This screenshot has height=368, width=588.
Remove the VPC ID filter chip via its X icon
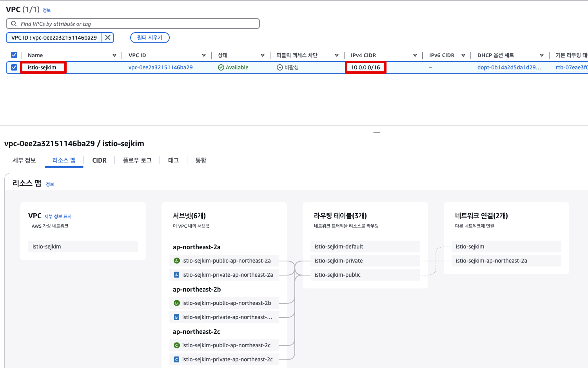pos(108,38)
